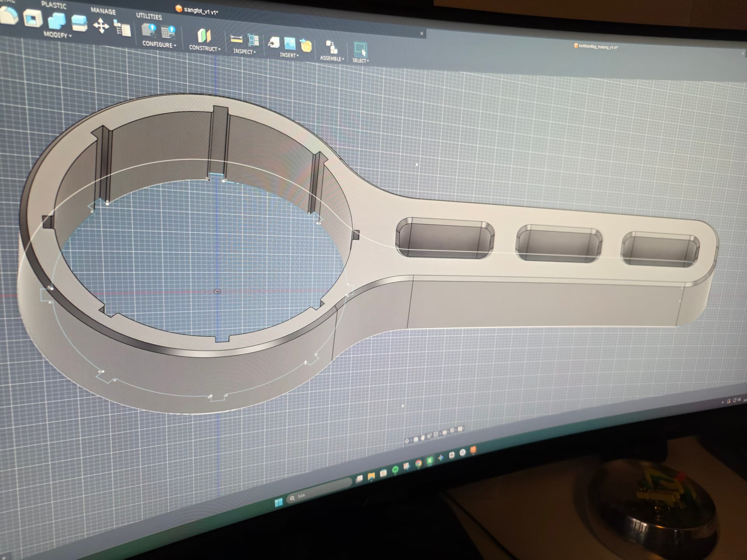747x560 pixels.
Task: Open File Explorer from the taskbar
Action: click(x=371, y=476)
